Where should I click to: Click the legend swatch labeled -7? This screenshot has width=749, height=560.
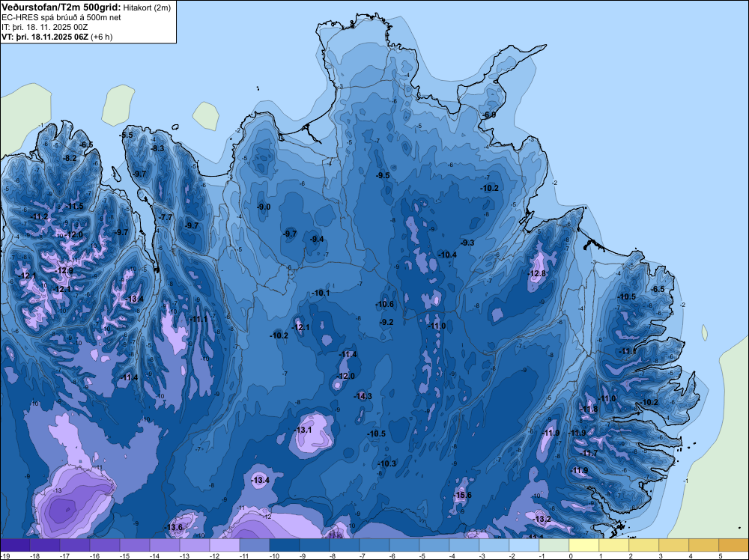coord(374,545)
